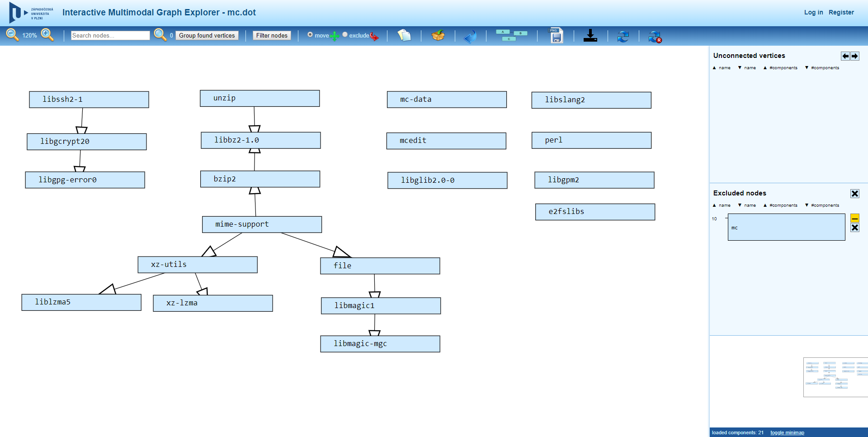Click left arrow in Unconnected vertices panel

(x=845, y=56)
